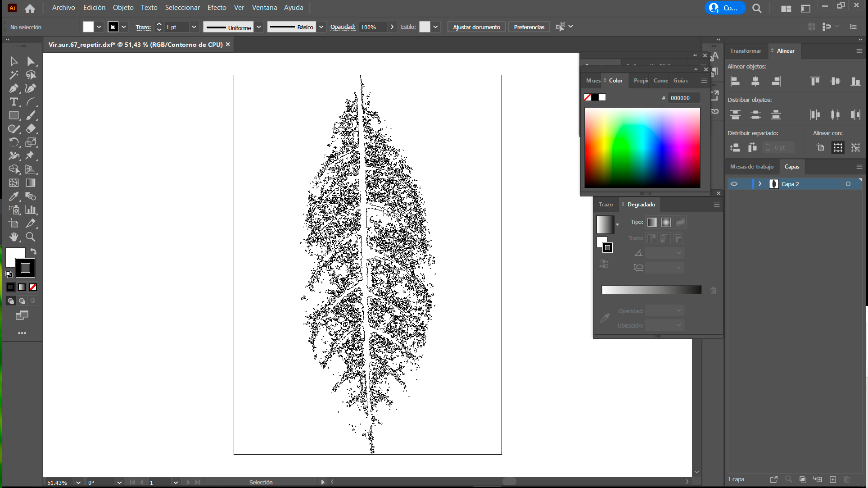Switch to Trazo tab

(606, 205)
